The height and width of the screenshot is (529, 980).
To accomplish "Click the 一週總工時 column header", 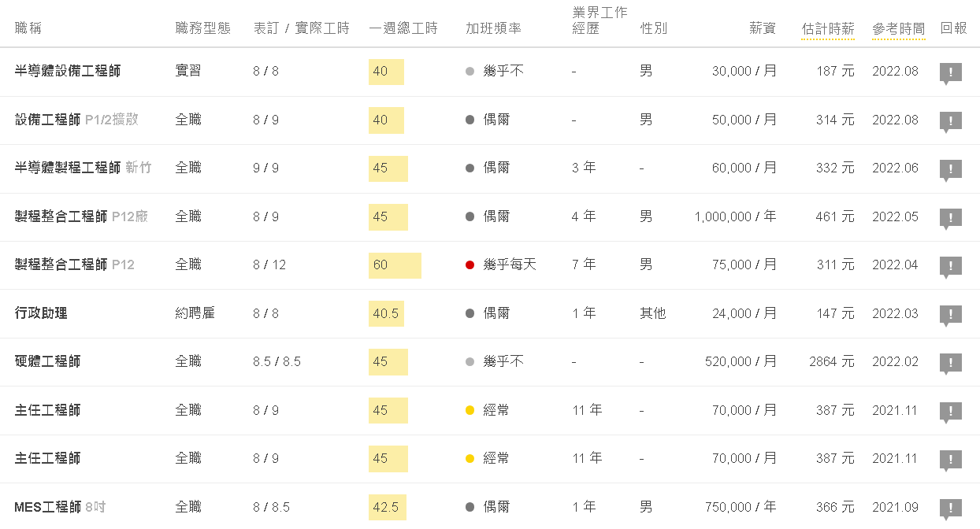I will pyautogui.click(x=403, y=28).
